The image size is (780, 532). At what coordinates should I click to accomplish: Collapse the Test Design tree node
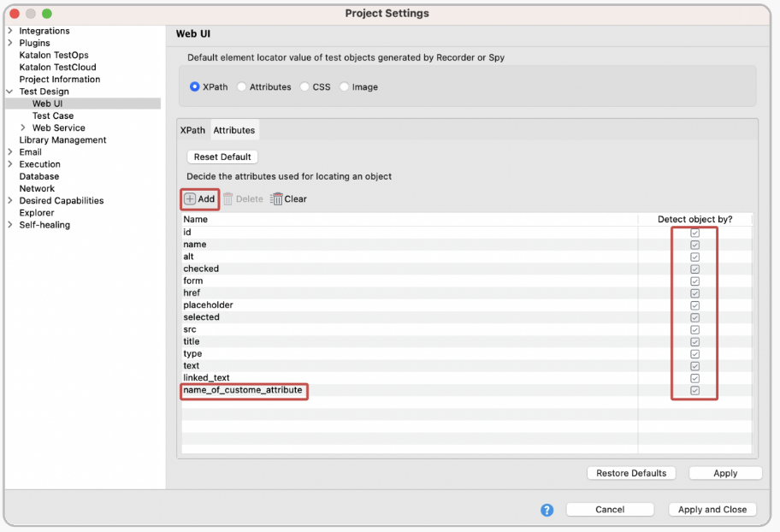tap(8, 92)
